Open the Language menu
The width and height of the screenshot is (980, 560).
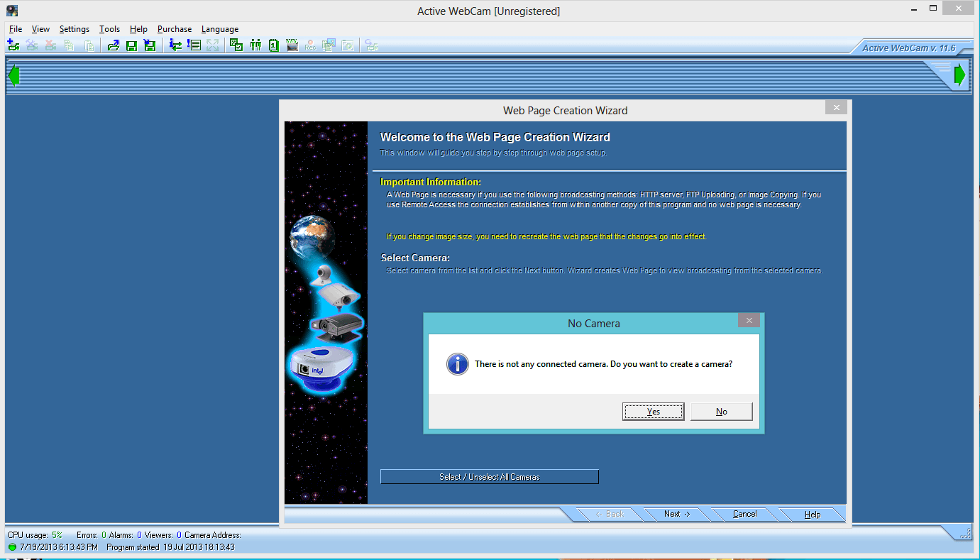[219, 29]
